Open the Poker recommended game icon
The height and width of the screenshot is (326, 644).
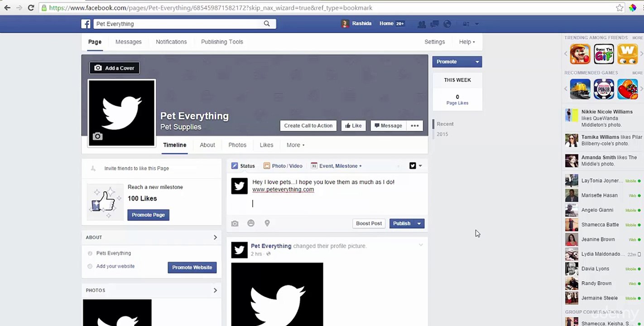pos(604,89)
